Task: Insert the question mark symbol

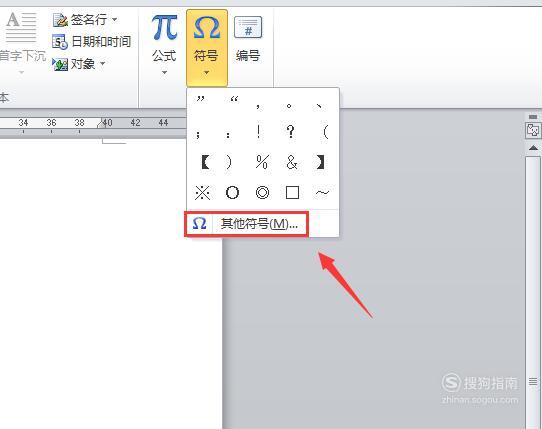Action: point(291,132)
